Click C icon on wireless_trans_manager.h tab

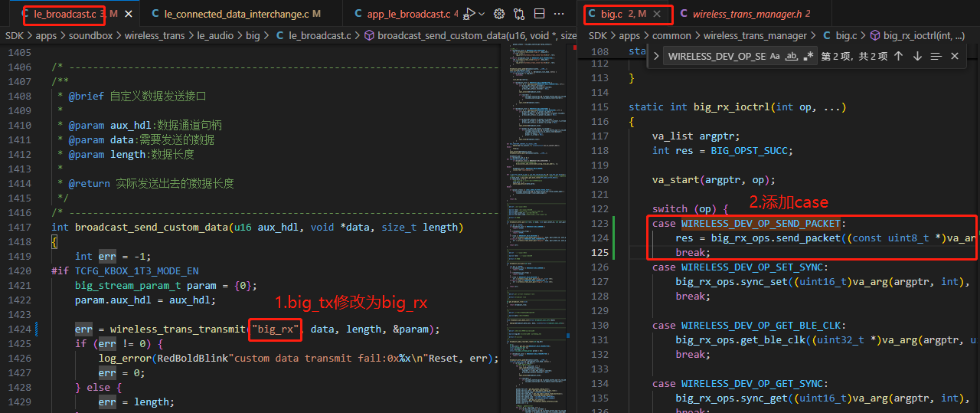coord(683,14)
